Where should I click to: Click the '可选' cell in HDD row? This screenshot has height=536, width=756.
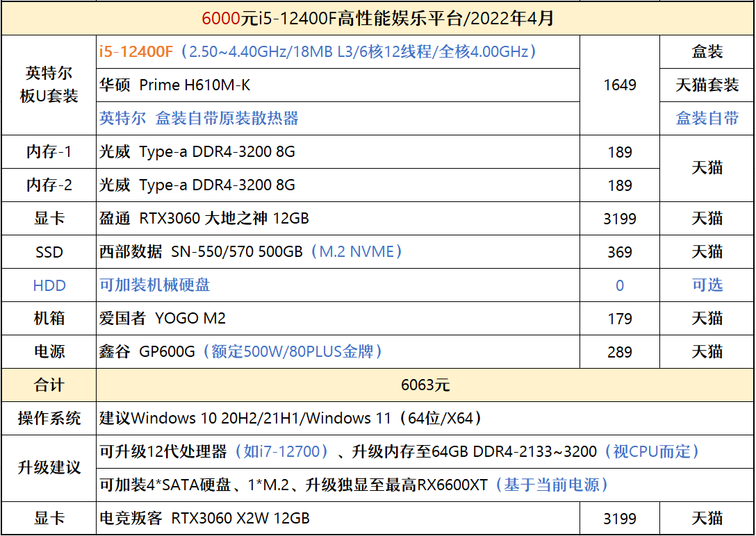pyautogui.click(x=707, y=285)
